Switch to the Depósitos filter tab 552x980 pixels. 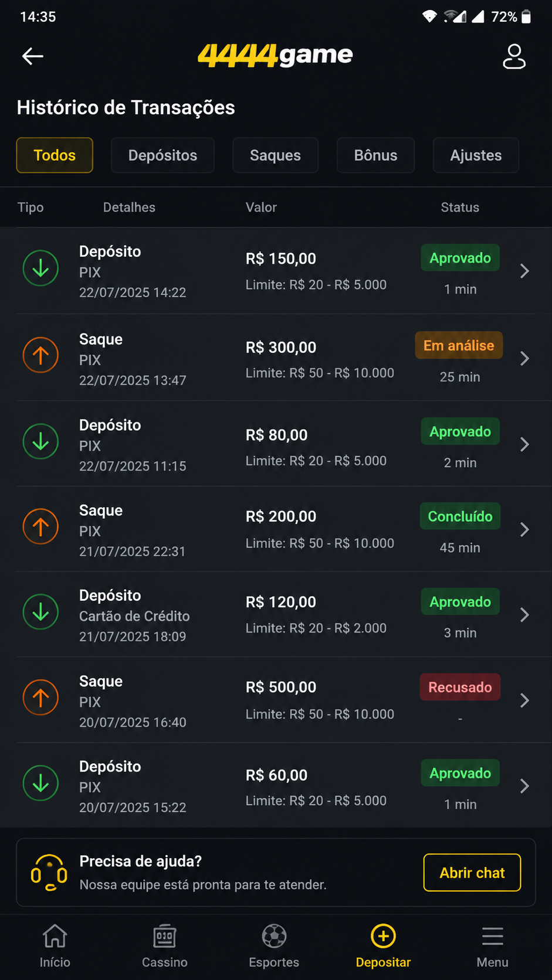click(x=162, y=155)
